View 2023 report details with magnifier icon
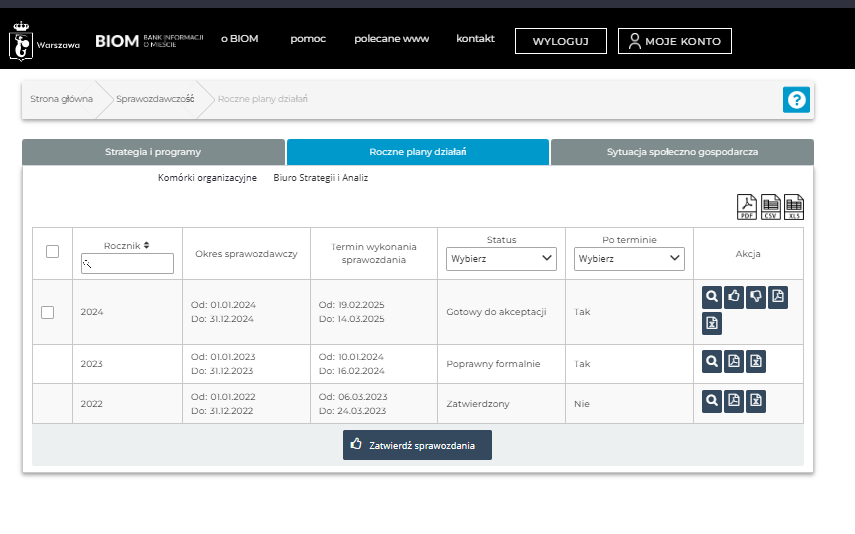The width and height of the screenshot is (855, 534). pos(712,361)
